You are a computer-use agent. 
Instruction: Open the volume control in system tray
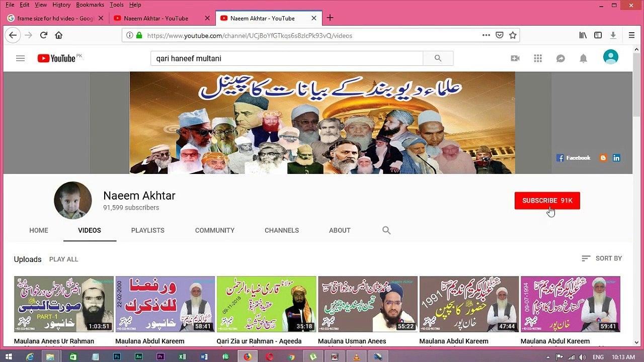(583, 357)
